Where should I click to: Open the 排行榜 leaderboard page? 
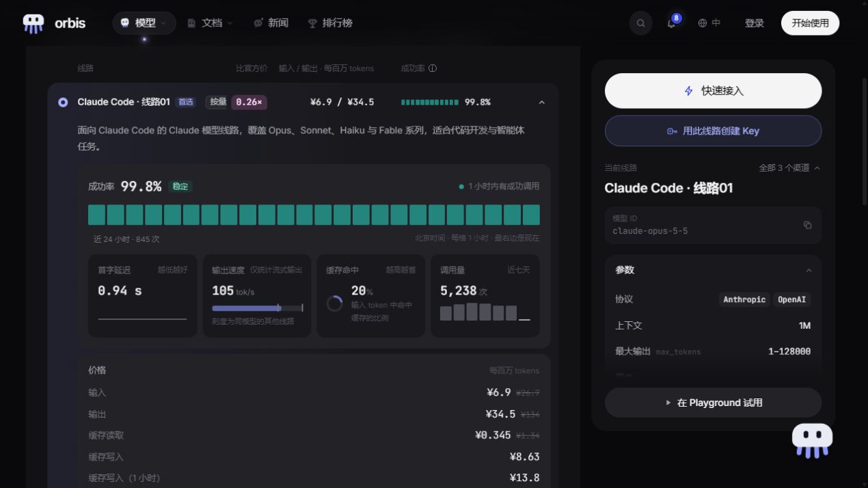[x=330, y=23]
